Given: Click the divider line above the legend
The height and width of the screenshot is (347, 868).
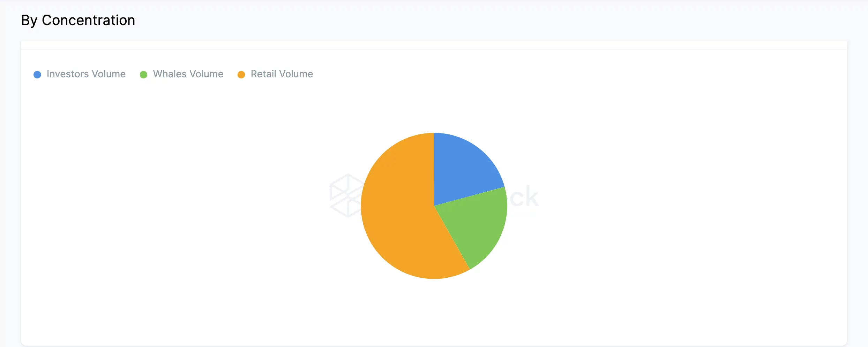Looking at the screenshot, I should [434, 49].
